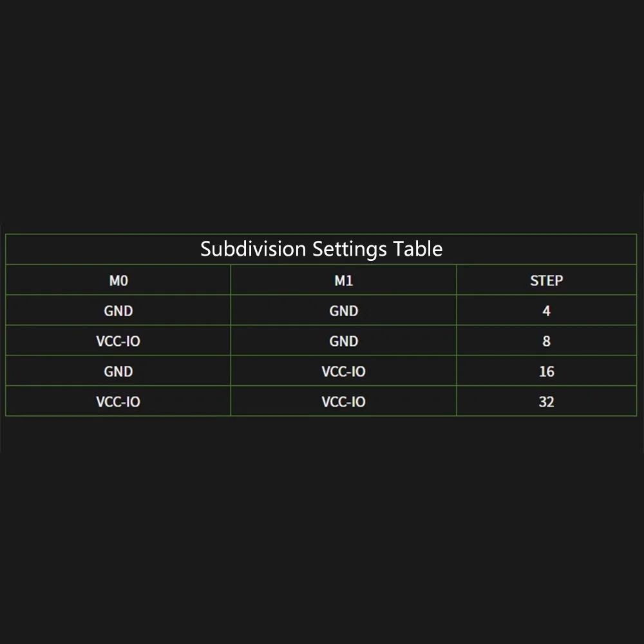
Task: Click the M0 VCC-IO cell in the STEP 8 row
Action: (x=118, y=341)
